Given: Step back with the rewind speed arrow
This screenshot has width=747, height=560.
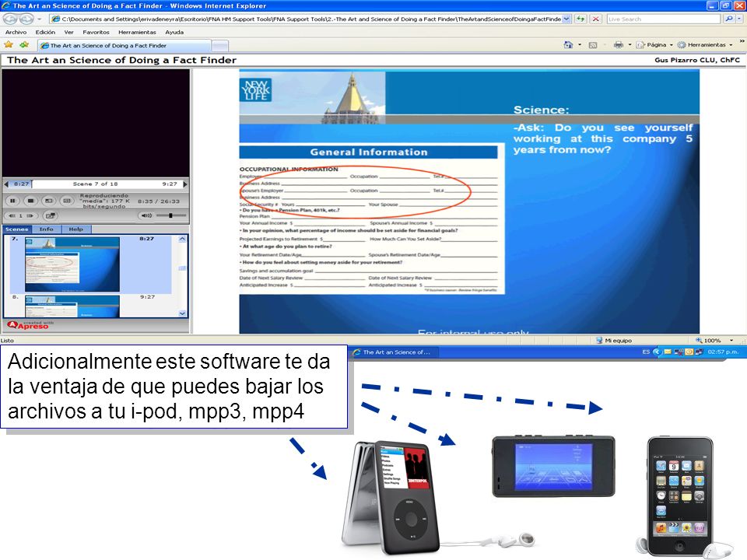Looking at the screenshot, I should point(12,215).
